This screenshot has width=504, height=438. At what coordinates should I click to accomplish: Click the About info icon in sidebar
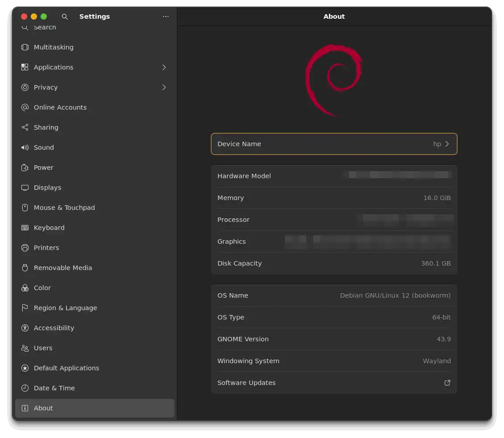[x=25, y=408]
